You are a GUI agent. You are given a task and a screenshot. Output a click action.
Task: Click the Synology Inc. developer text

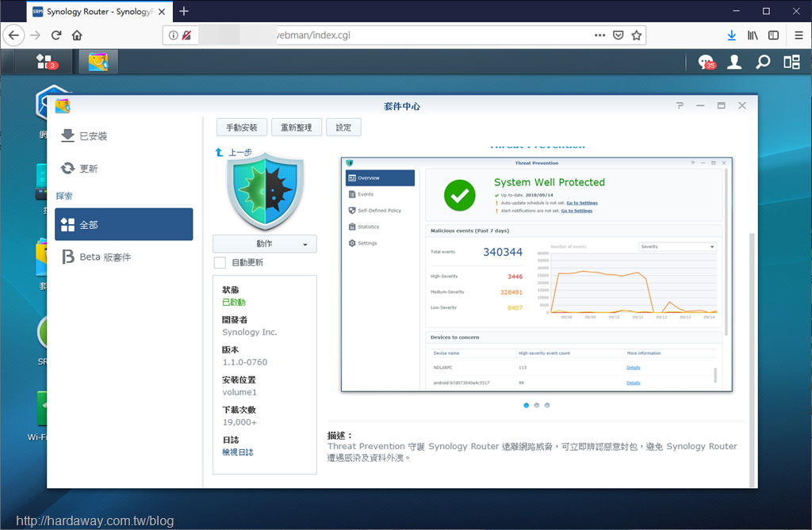[x=250, y=332]
